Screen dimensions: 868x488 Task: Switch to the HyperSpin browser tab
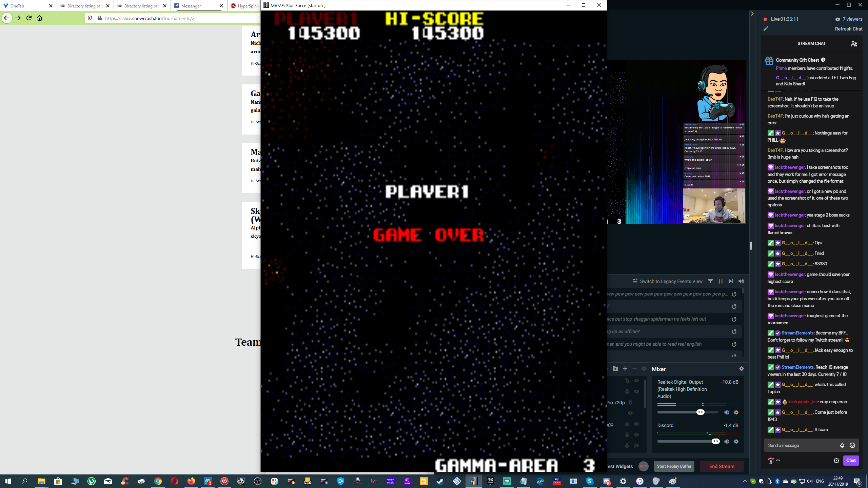tap(244, 6)
